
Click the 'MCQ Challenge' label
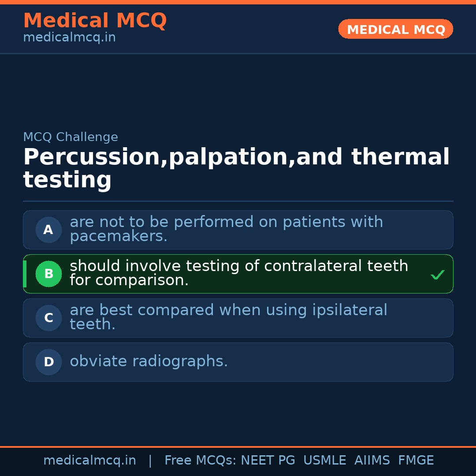coord(70,137)
